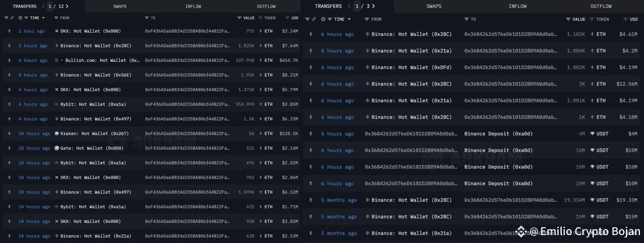Click left panel header link icon
The height and width of the screenshot is (243, 644).
coord(12,18)
